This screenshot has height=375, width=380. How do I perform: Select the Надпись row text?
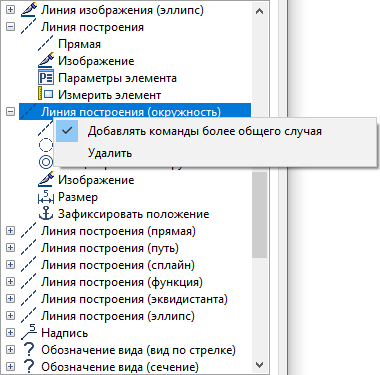click(x=65, y=333)
